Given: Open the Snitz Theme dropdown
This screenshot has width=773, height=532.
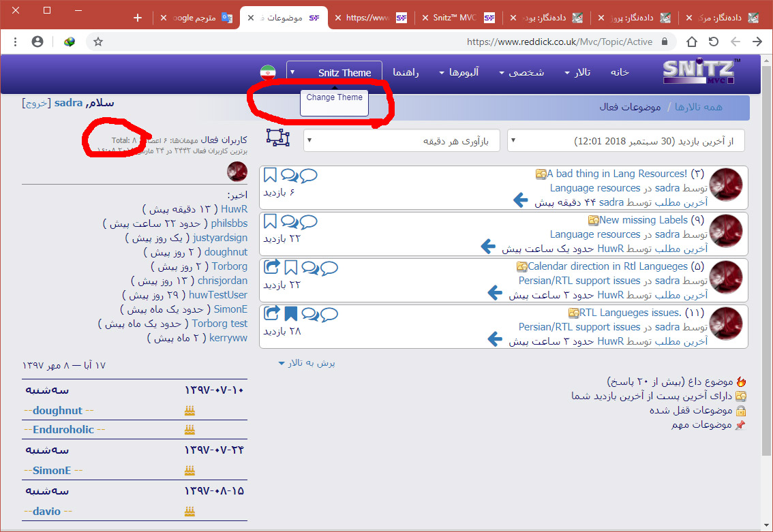Looking at the screenshot, I should [334, 73].
